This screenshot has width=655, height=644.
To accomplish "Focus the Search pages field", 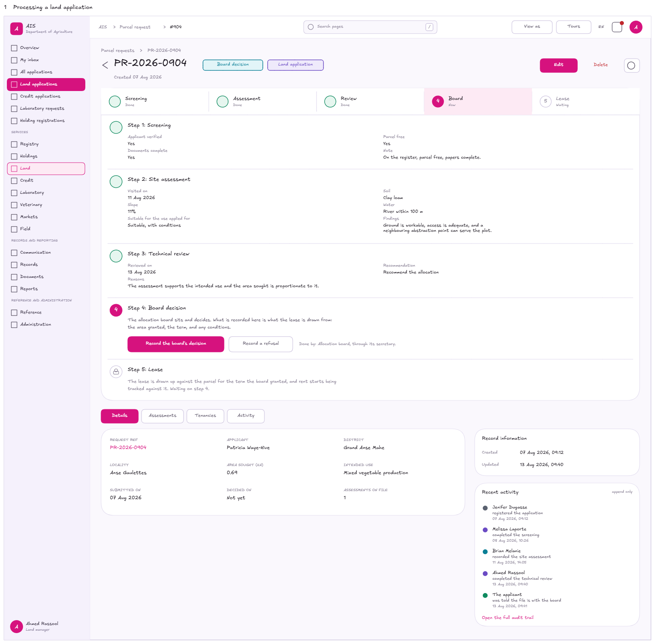I will click(370, 27).
